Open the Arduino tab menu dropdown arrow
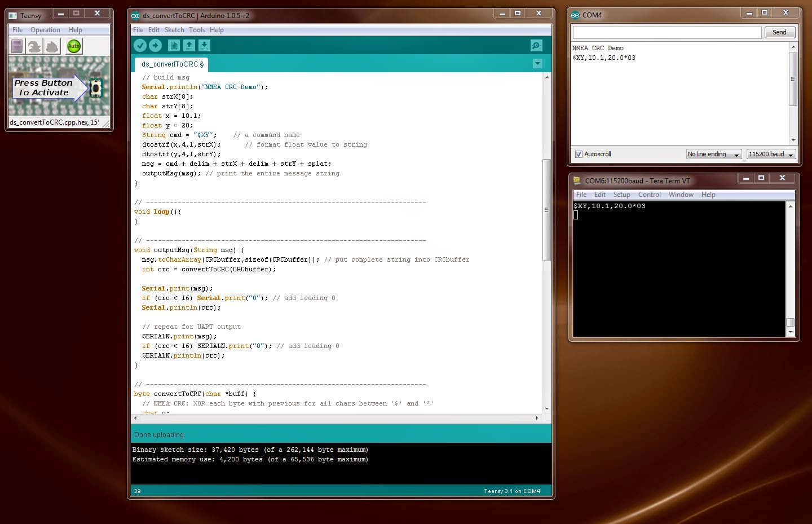Screen dimensions: 812x524 537,64
